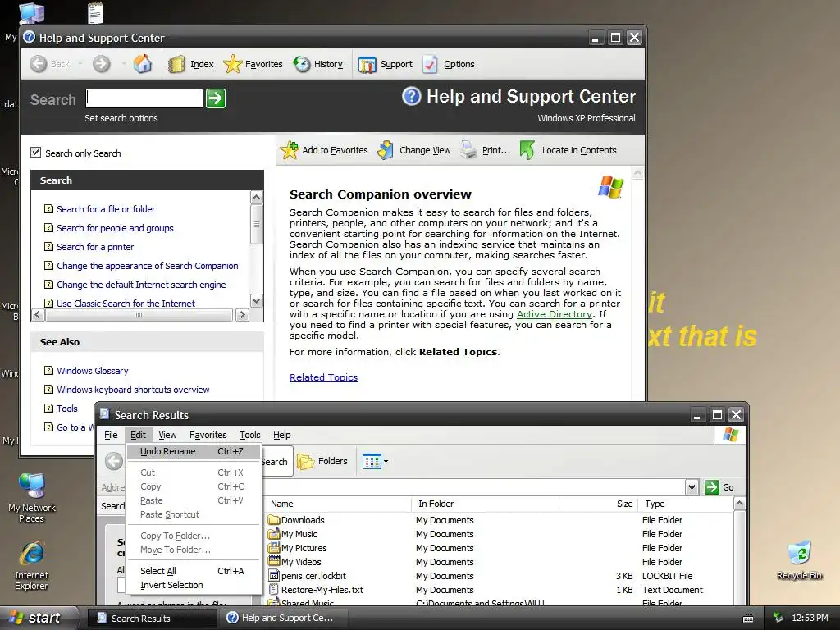This screenshot has height=630, width=840.
Task: Click the Edit menu in Search Results
Action: pos(138,435)
